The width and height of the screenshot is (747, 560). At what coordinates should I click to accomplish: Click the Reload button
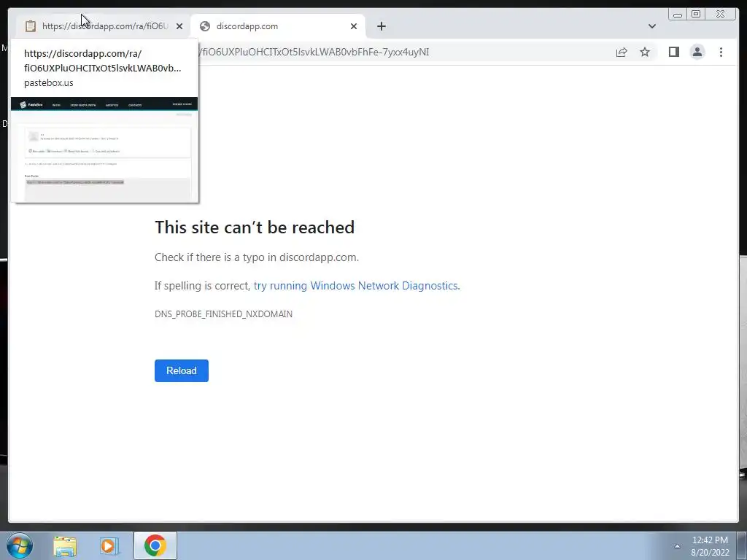pyautogui.click(x=182, y=370)
